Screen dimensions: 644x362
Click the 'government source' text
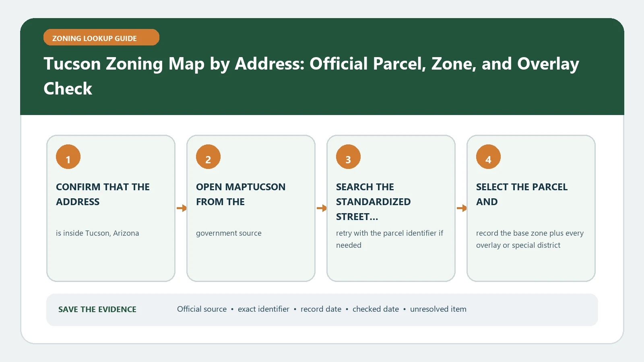click(x=229, y=233)
